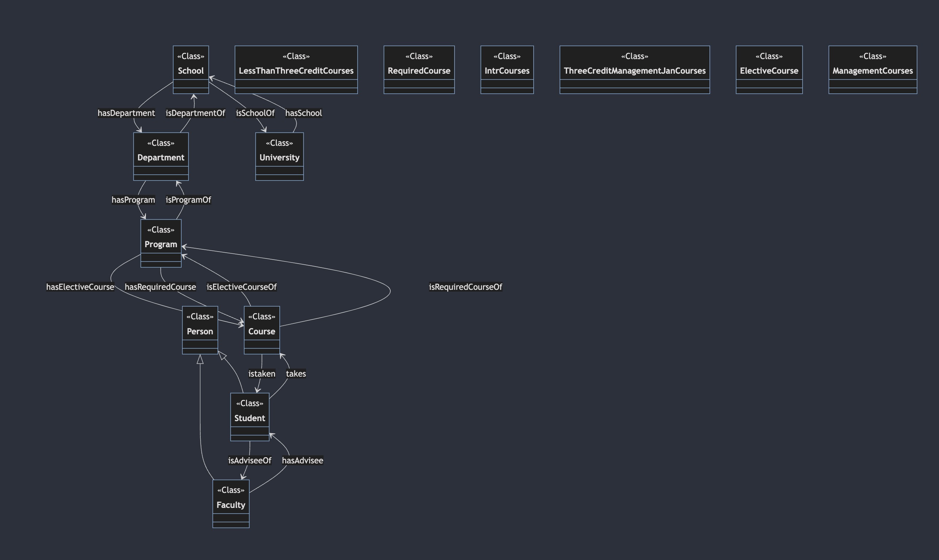Select the University class node
This screenshot has height=560, width=939.
click(279, 157)
